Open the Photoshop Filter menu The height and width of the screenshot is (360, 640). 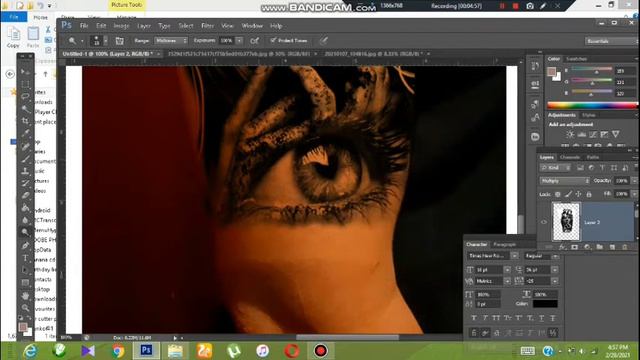click(207, 26)
